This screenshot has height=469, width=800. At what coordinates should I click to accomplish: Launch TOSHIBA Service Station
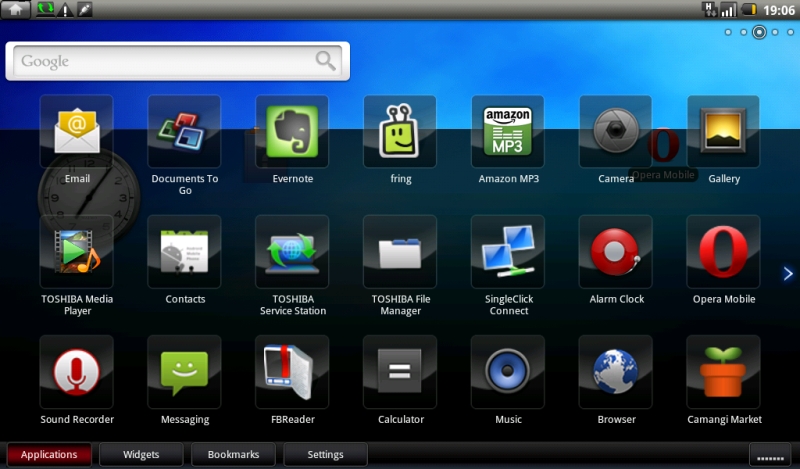[x=292, y=252]
